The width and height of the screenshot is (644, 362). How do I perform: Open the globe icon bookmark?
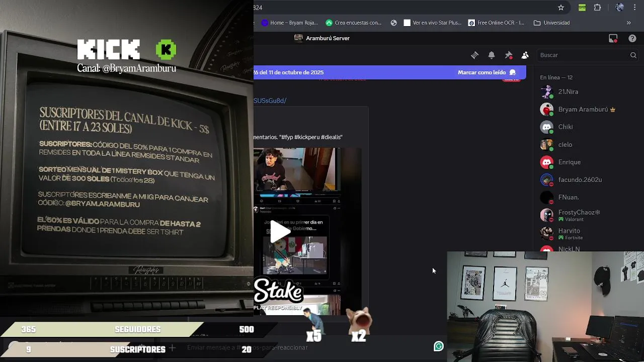(x=394, y=23)
